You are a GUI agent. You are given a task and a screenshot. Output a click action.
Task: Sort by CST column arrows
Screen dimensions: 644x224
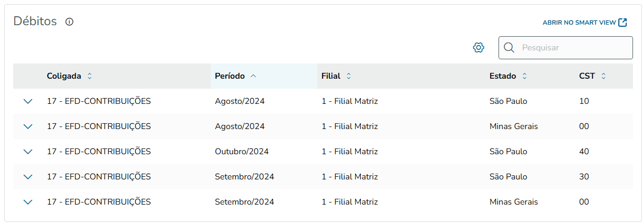pos(603,76)
